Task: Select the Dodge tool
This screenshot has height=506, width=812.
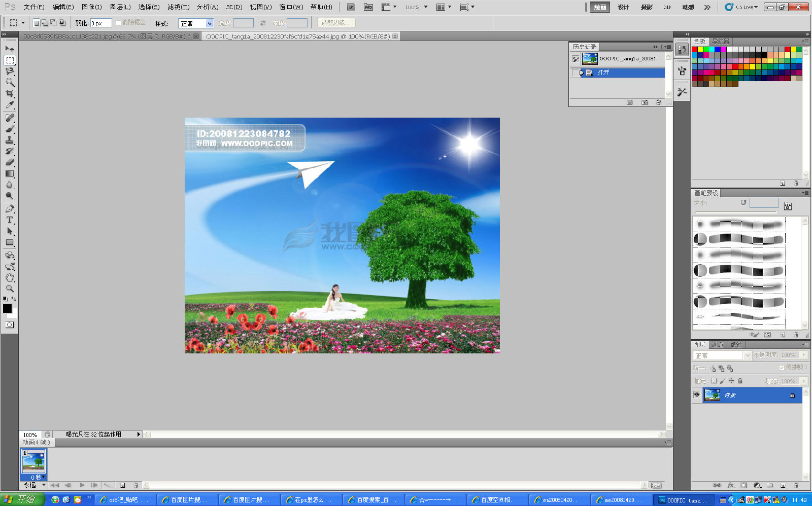Action: coord(10,196)
